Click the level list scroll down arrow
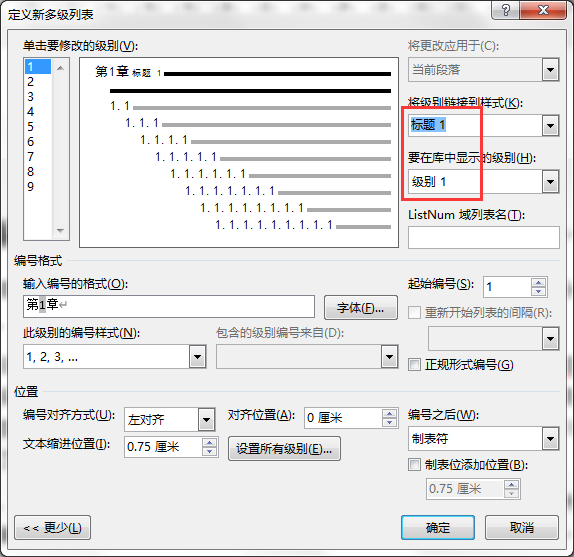 pos(60,231)
